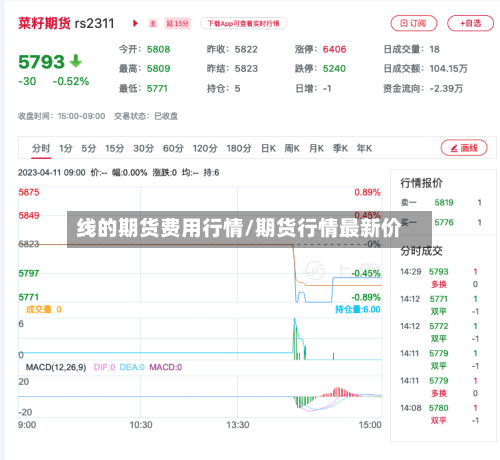The width and height of the screenshot is (500, 460).
Task: Click the 最高 value 5809
Action: pyautogui.click(x=158, y=69)
